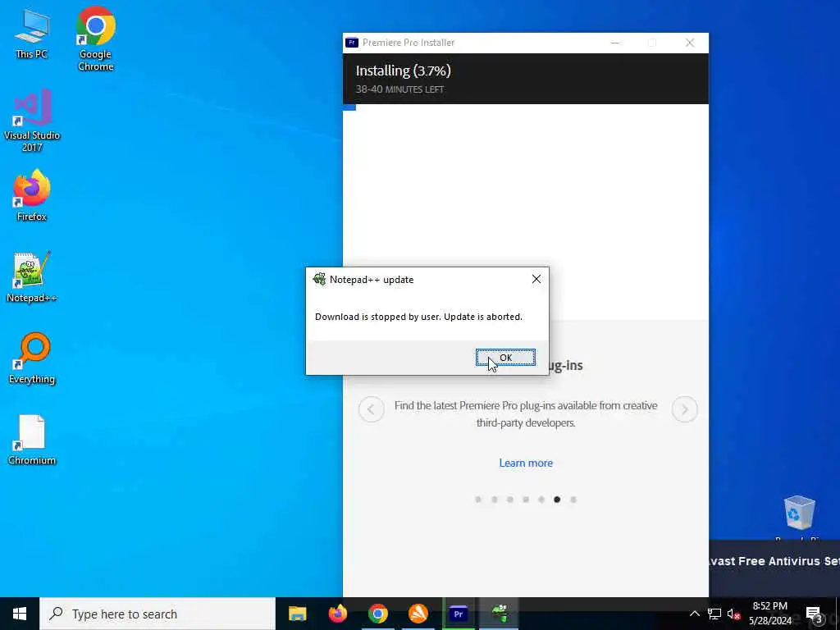Go to previous slide in Premiere installer
Screen dimensions: 840x630
click(x=372, y=409)
